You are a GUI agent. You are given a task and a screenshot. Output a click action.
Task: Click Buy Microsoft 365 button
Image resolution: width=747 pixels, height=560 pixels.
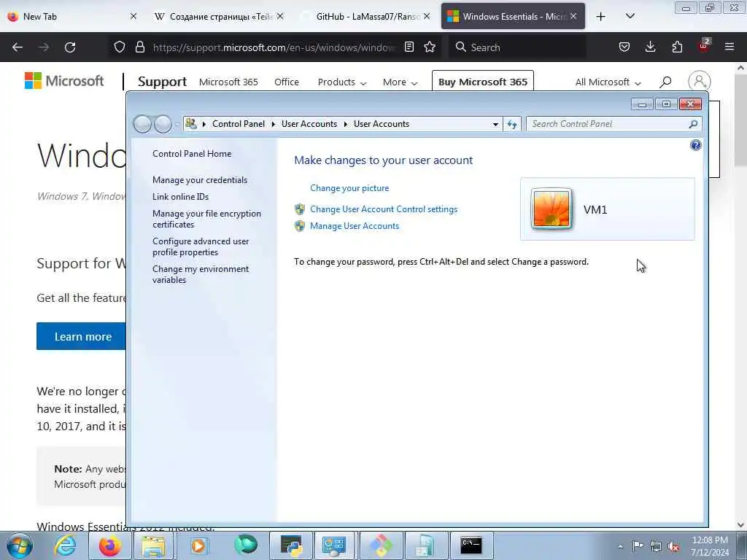coord(483,82)
